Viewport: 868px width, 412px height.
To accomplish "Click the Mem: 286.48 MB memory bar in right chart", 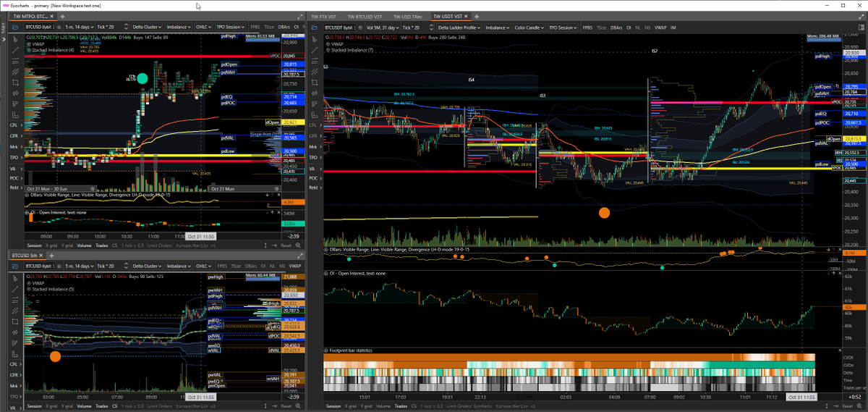I will point(824,38).
